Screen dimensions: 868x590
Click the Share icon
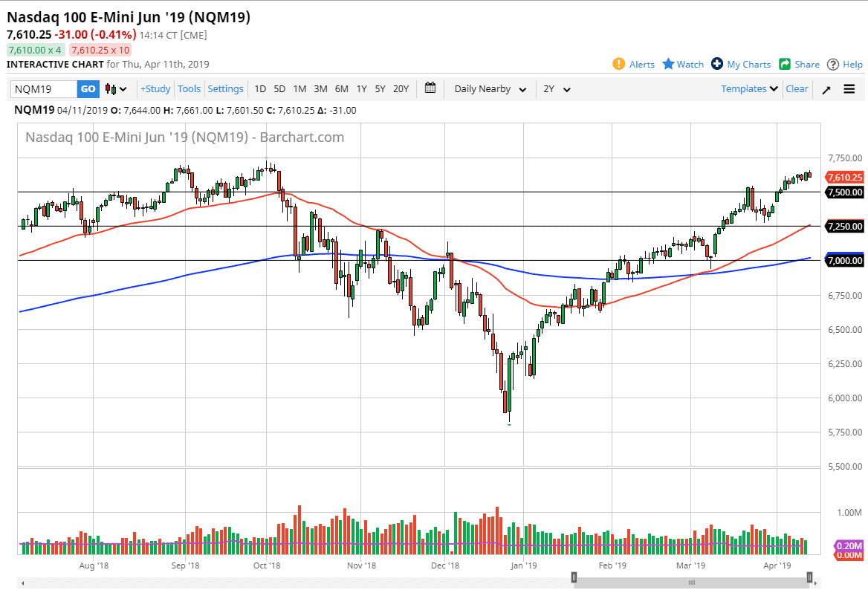(x=785, y=65)
